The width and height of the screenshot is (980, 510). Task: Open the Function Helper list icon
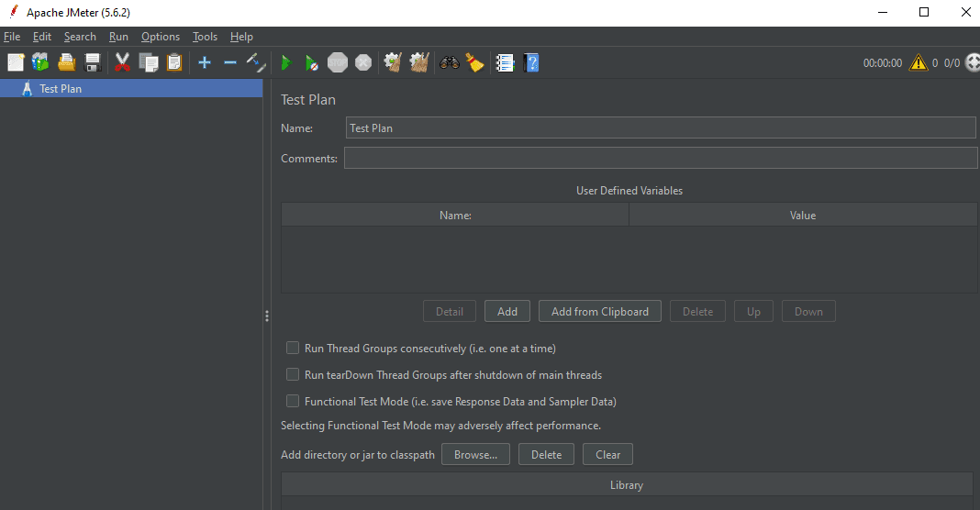pos(505,62)
